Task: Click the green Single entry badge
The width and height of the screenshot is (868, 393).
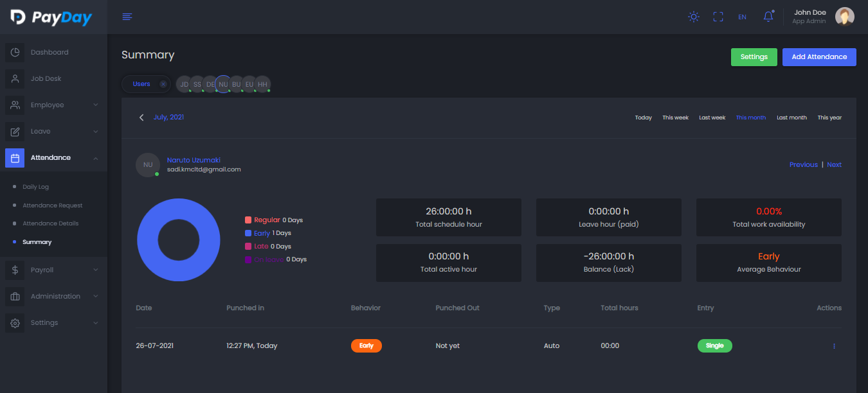Action: 714,345
